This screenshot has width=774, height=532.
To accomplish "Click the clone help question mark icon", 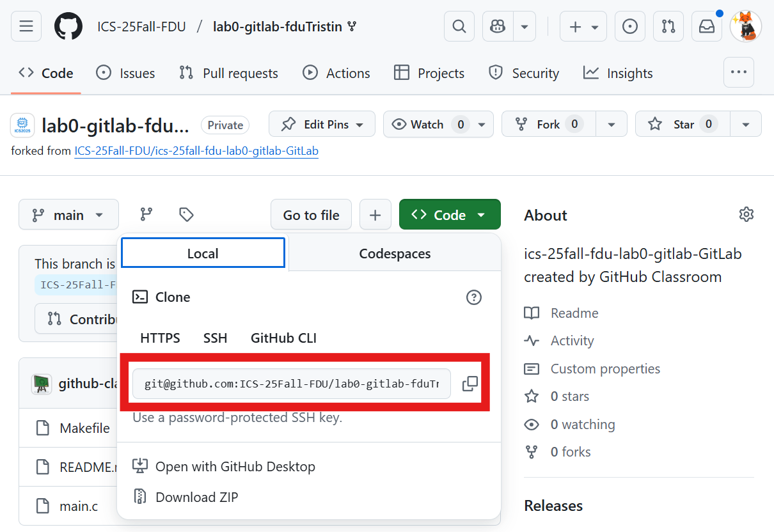I will [x=473, y=297].
